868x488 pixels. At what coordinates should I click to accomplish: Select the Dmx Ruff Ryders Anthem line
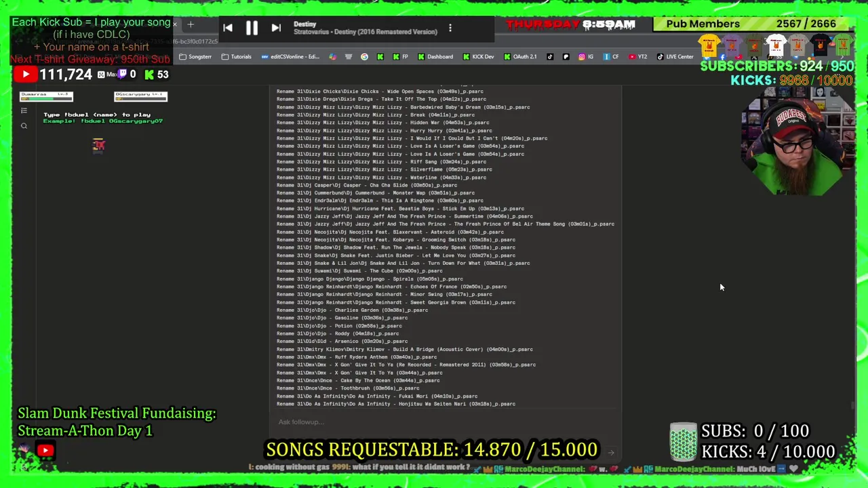(x=357, y=357)
